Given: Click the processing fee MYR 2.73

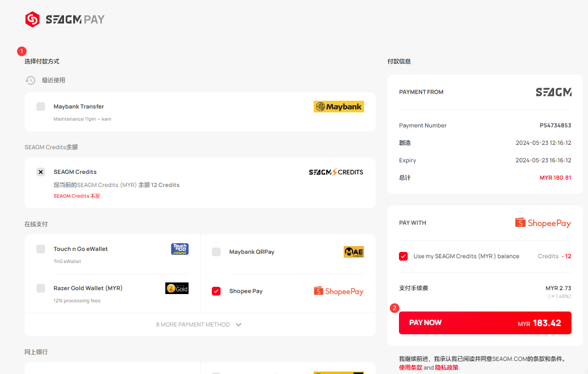Looking at the screenshot, I should pyautogui.click(x=558, y=288).
